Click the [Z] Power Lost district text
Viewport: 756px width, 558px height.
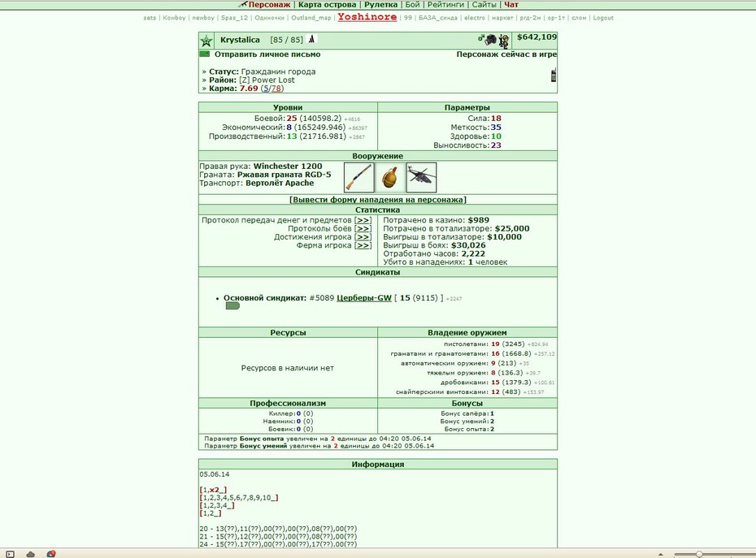click(x=267, y=80)
